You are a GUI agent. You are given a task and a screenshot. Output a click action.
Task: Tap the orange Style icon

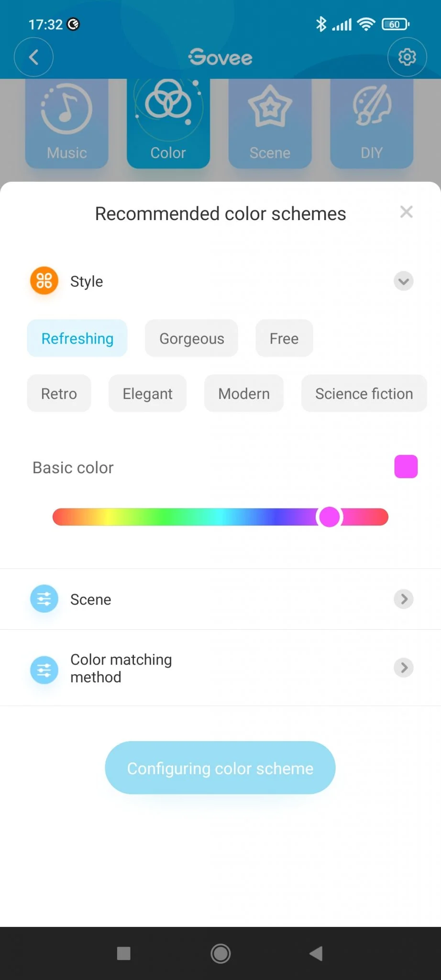tap(44, 281)
